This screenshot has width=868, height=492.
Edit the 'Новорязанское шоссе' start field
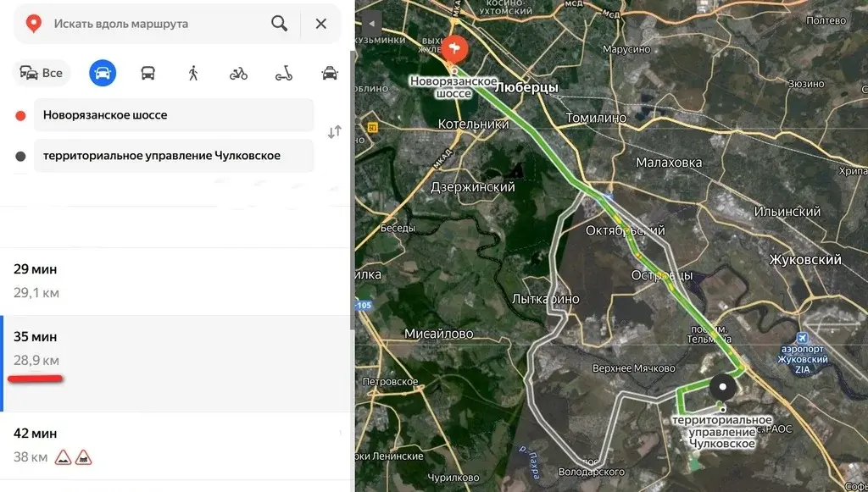(174, 115)
